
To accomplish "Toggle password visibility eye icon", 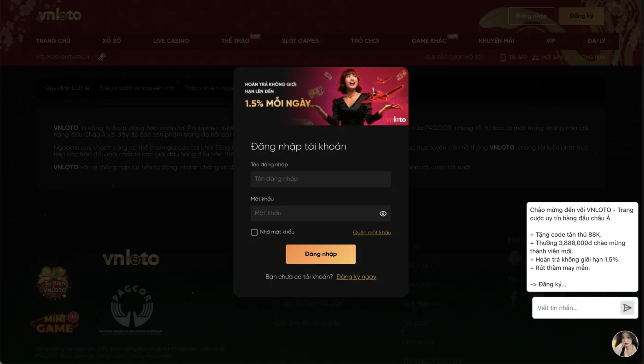I will [383, 213].
